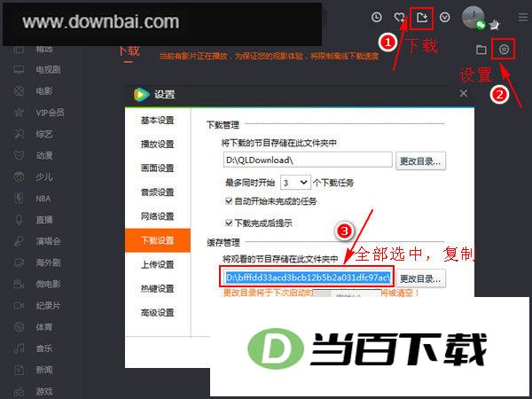The height and width of the screenshot is (399, 532).
Task: Open 少儿 in the sidebar
Action: pos(44,177)
